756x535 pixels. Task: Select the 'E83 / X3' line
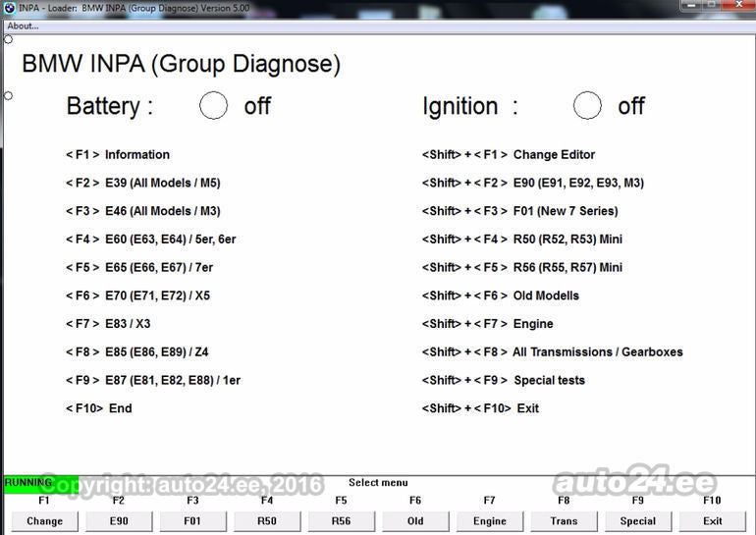click(x=108, y=324)
